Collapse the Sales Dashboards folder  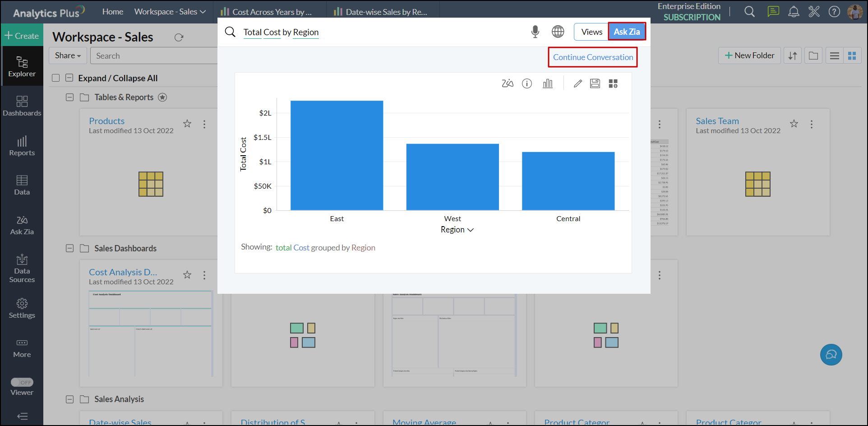coord(69,248)
